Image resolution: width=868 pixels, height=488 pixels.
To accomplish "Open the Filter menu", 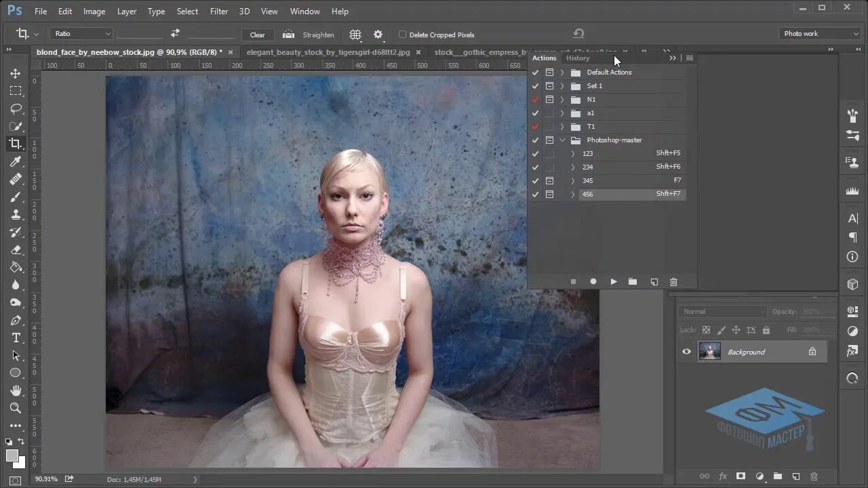I will coord(219,12).
